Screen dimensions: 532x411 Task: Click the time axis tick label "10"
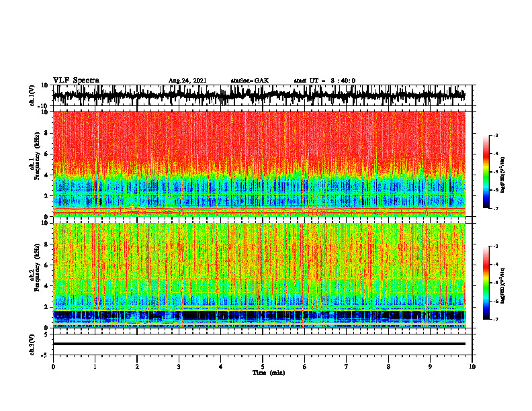click(472, 367)
